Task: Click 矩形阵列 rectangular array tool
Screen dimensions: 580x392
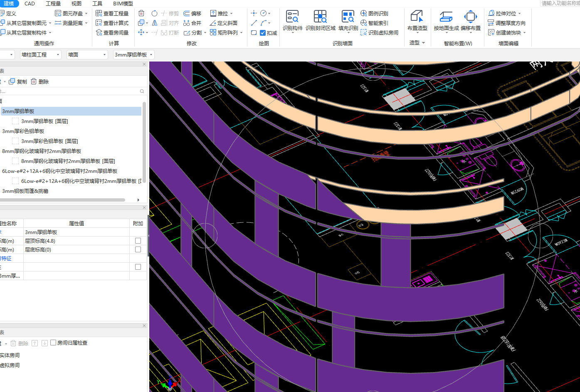Action: pos(224,33)
